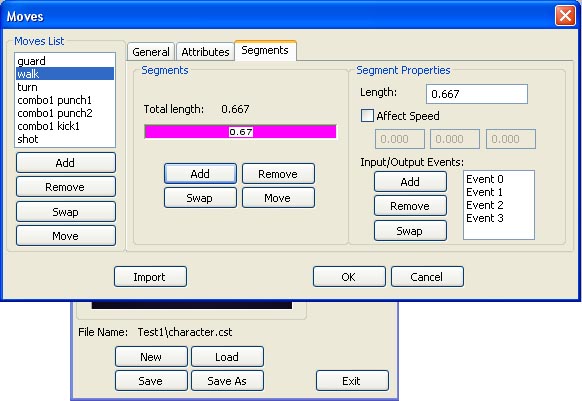Cancel the Moves dialog
This screenshot has height=401, width=582.
(x=427, y=277)
